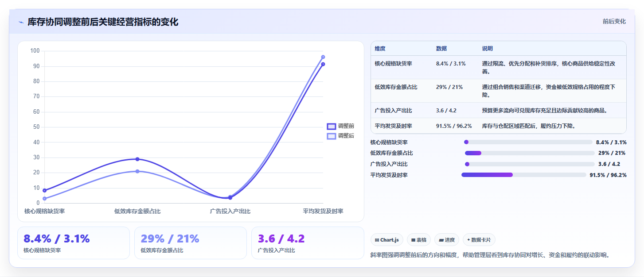Click the description starting with 斜率图强调

pyautogui.click(x=490, y=255)
